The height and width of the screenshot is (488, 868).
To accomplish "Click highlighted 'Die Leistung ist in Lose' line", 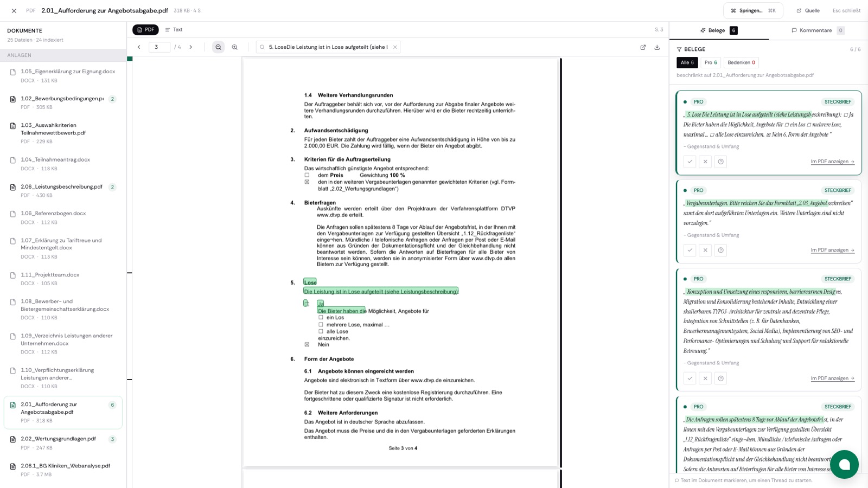I will tap(381, 291).
